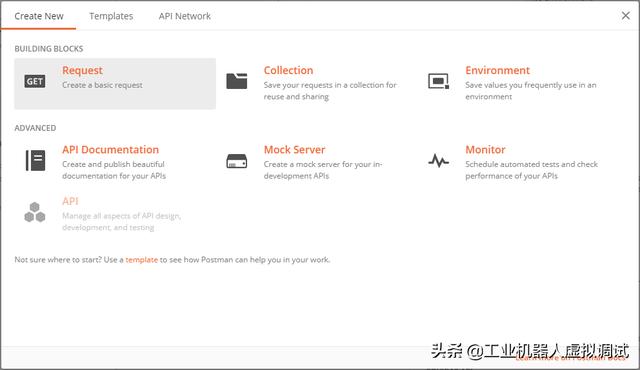Choose the API Documentation heading
Screen dimensions: 640x370
click(110, 149)
